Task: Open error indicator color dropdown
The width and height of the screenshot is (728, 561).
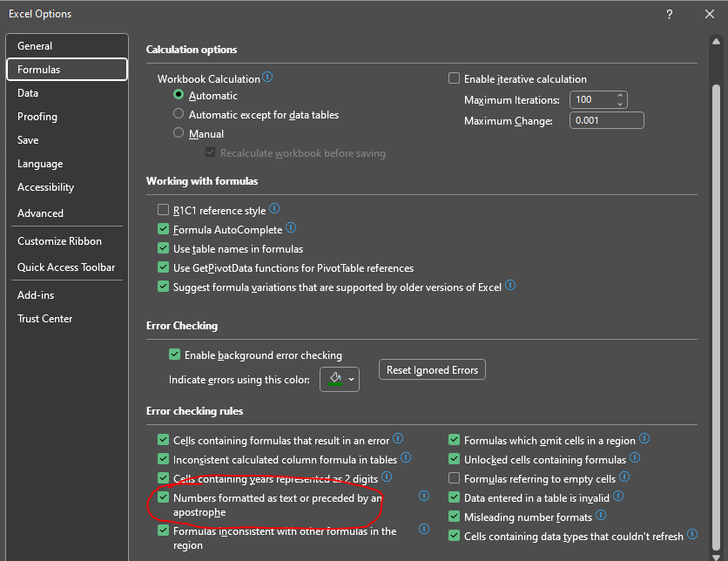Action: 352,380
